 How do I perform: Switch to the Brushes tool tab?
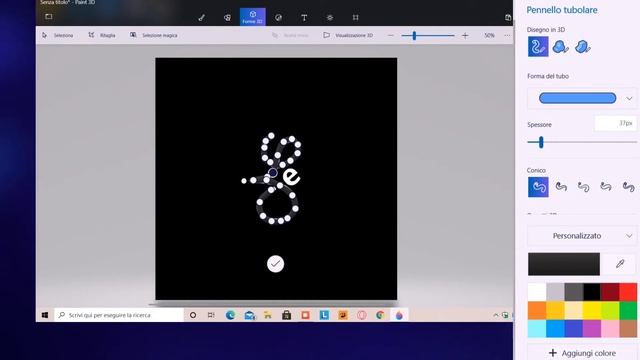coord(202,18)
